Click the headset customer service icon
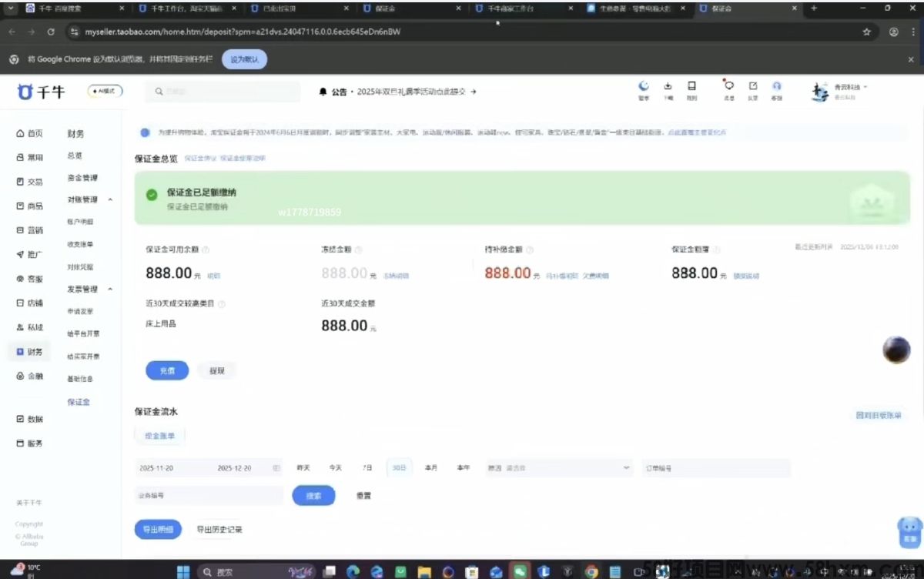Screen dimensions: 924x579 pos(776,86)
